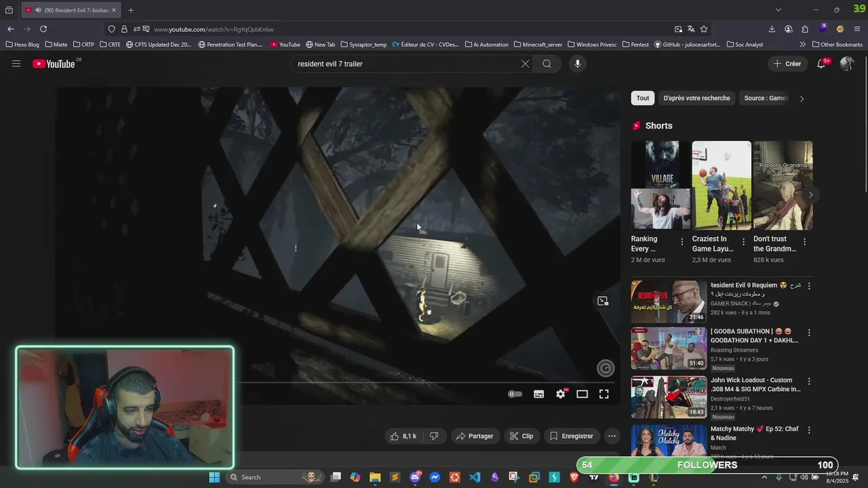Open options for Resident Evil 9 Requiem video

(x=809, y=286)
